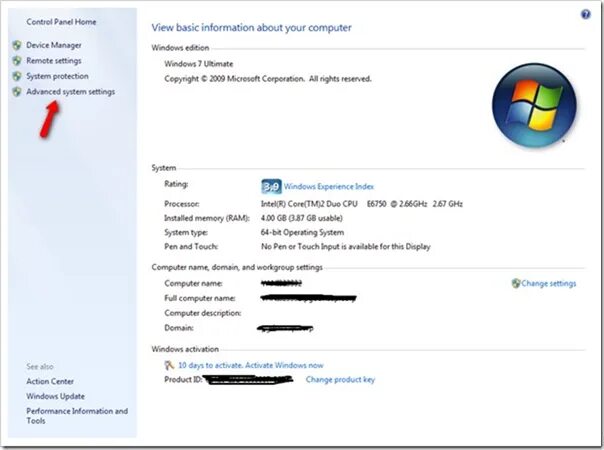This screenshot has width=604, height=450.
Task: Select the Windows 7 Ultimate text
Action: 199,64
